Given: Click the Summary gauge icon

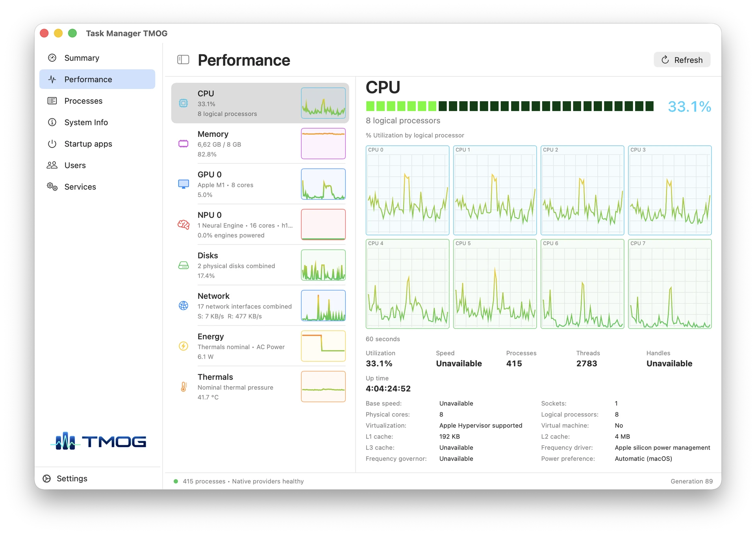Looking at the screenshot, I should pos(52,58).
